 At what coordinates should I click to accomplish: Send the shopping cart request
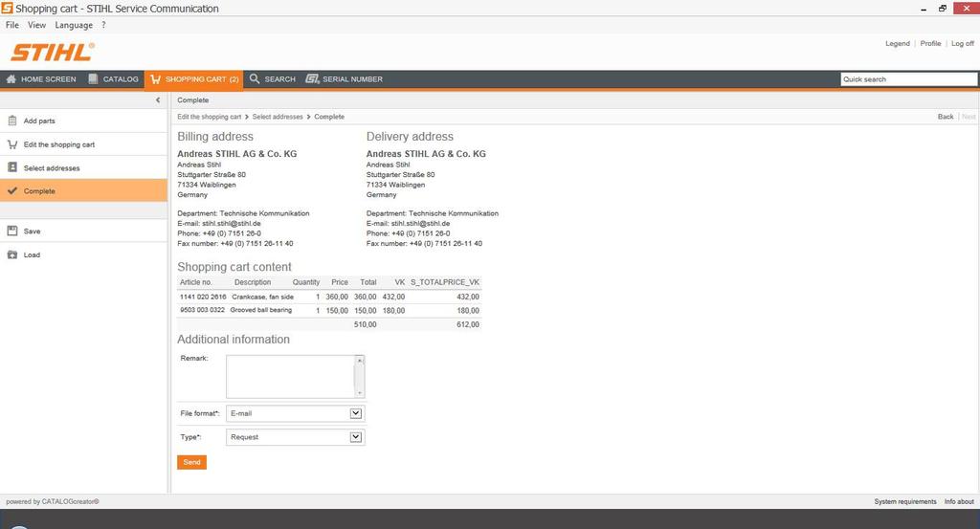(191, 462)
